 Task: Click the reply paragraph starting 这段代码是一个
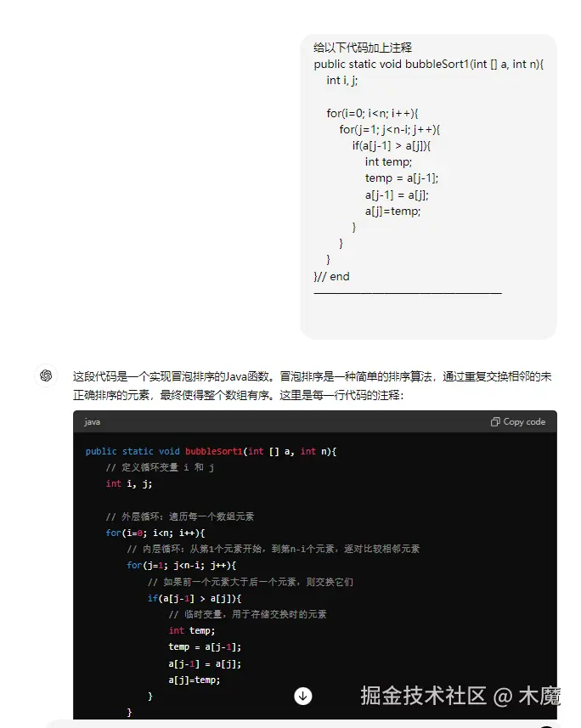[312, 386]
